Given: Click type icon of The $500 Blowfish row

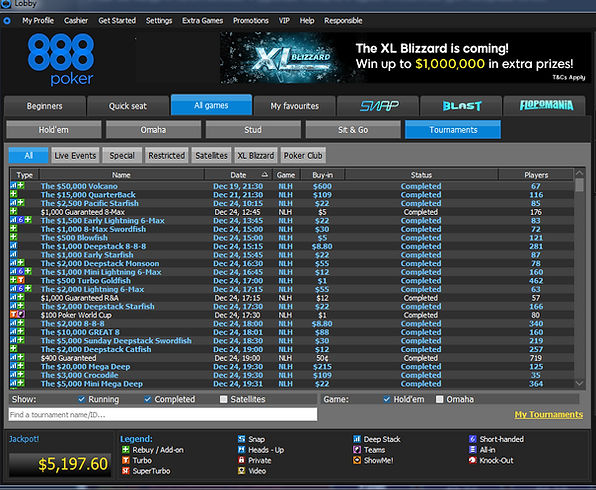Looking at the screenshot, I should [x=14, y=237].
